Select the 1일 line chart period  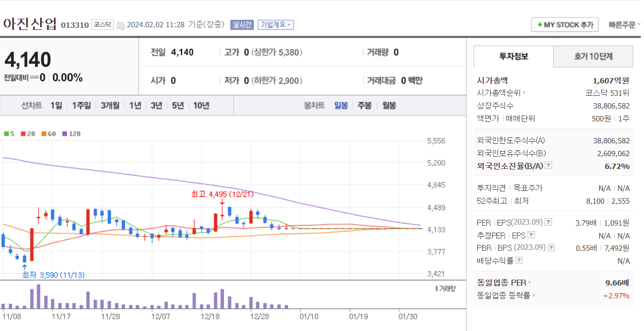(56, 105)
